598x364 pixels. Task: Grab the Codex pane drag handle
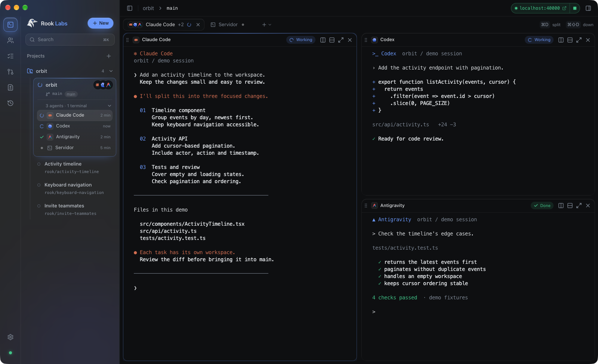[366, 40]
